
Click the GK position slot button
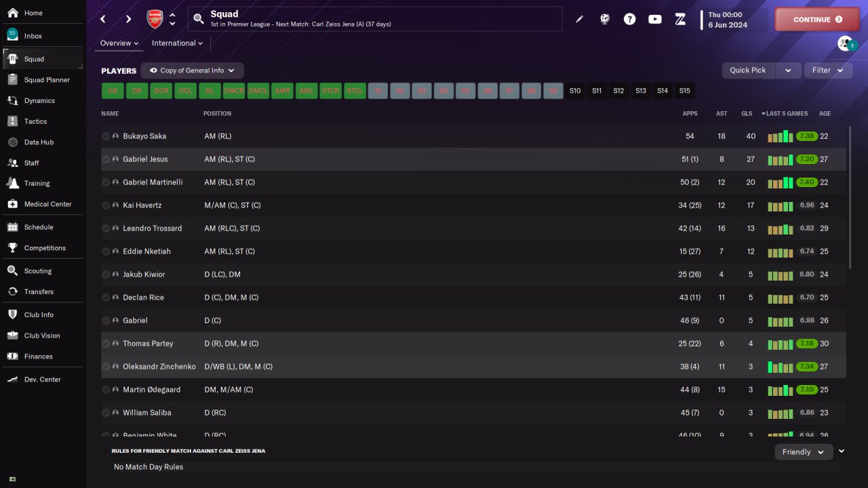[x=113, y=91]
